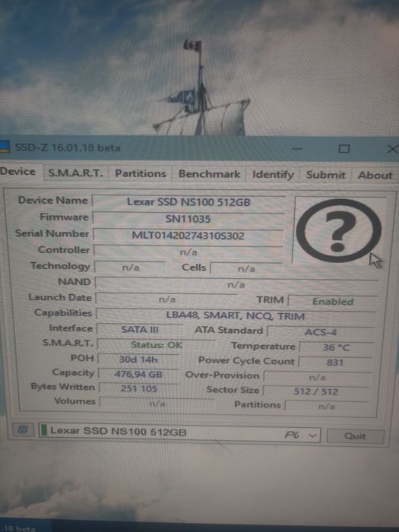Viewport: 399px width, 532px height.
Task: Click the POH value 30d 14h
Action: click(x=138, y=359)
